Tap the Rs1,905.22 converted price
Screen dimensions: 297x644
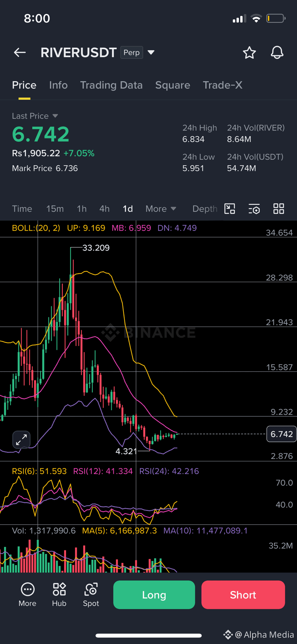click(x=36, y=153)
